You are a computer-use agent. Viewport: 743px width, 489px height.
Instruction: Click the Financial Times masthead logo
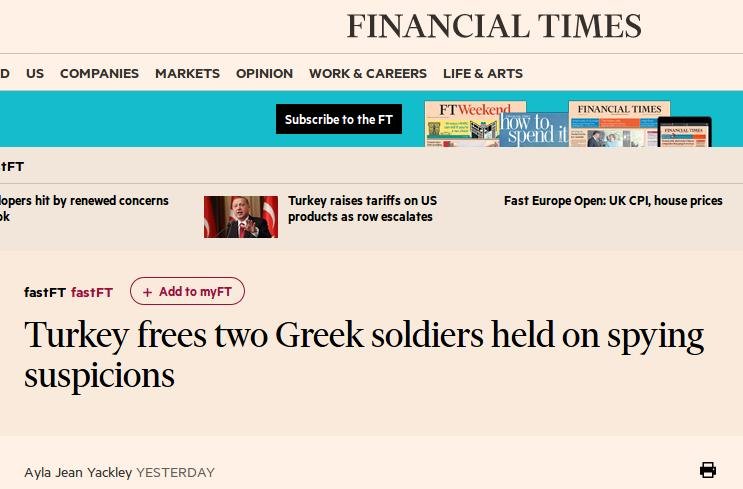pos(494,26)
